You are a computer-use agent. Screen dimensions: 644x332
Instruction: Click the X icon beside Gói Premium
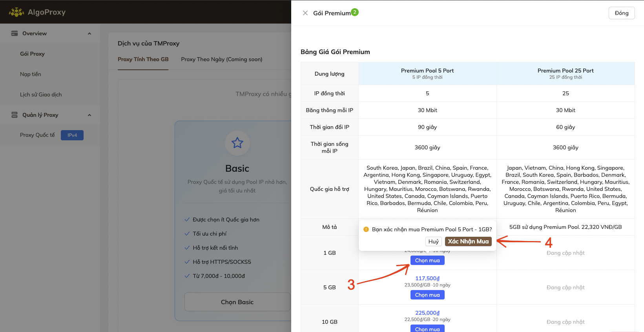(305, 13)
